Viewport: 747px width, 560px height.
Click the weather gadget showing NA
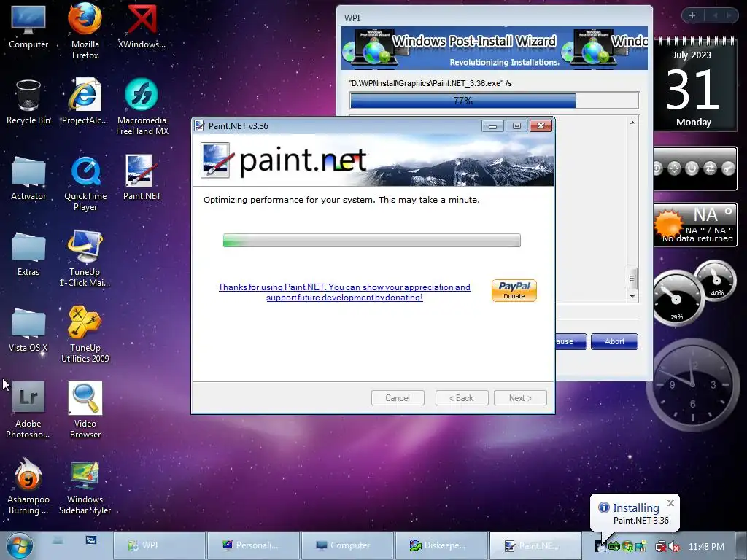coord(695,225)
